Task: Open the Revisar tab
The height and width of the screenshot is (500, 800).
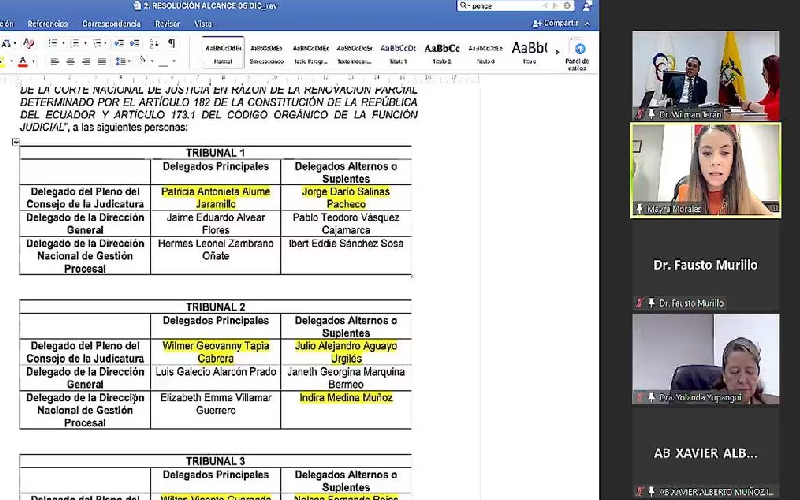Action: 168,23
